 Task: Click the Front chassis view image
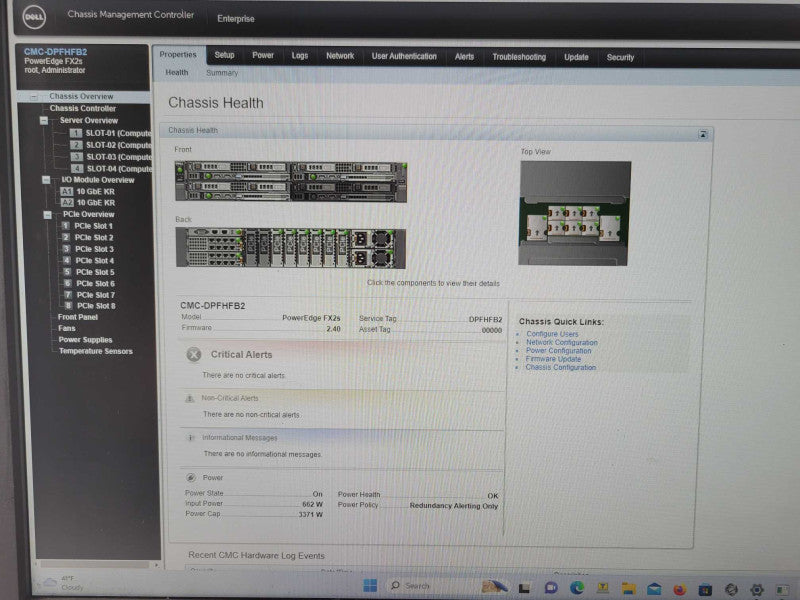point(291,181)
